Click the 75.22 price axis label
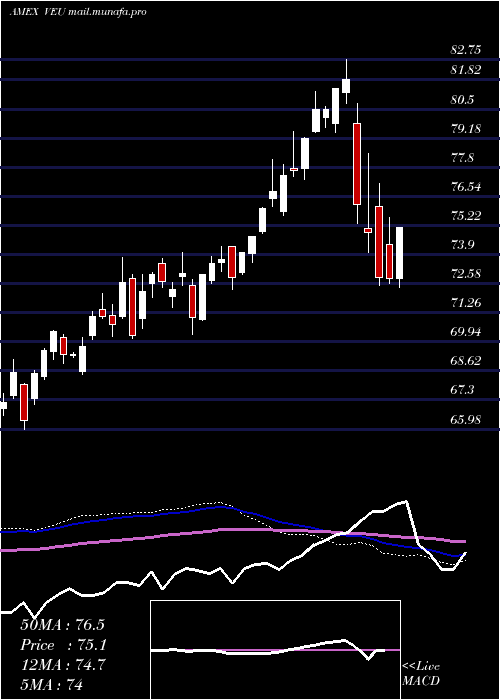500x700 pixels. tap(466, 216)
